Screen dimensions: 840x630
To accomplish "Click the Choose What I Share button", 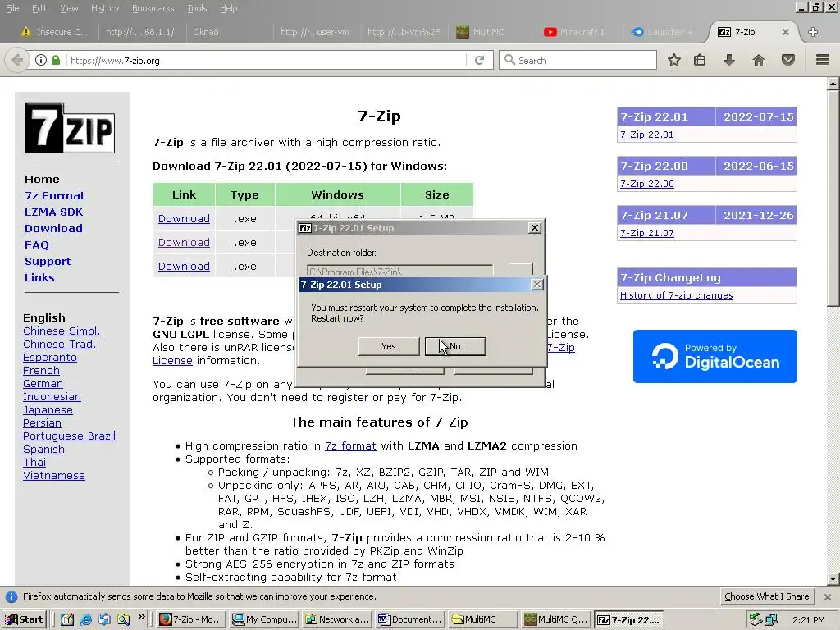I will coord(767,596).
